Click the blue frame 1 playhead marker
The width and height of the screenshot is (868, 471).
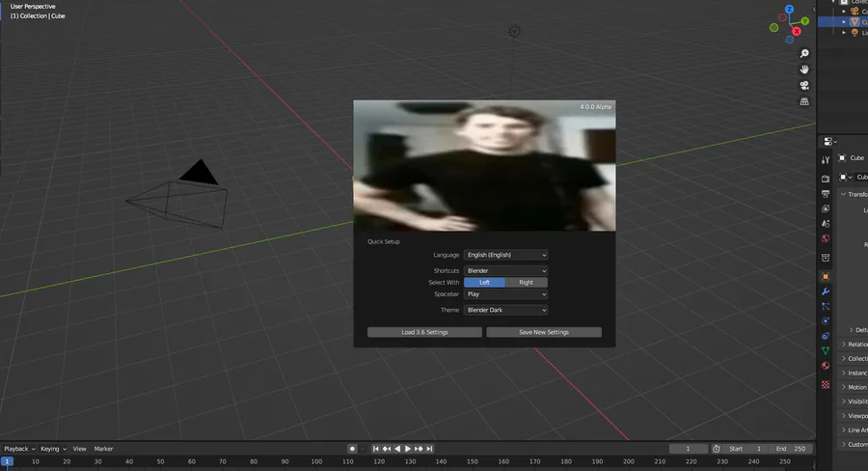[x=7, y=461]
